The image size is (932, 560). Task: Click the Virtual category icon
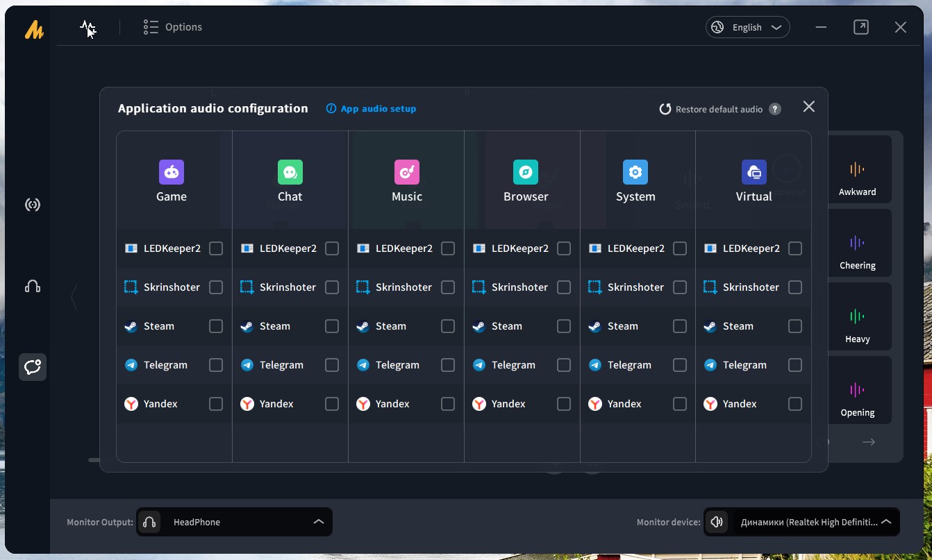[x=754, y=172]
